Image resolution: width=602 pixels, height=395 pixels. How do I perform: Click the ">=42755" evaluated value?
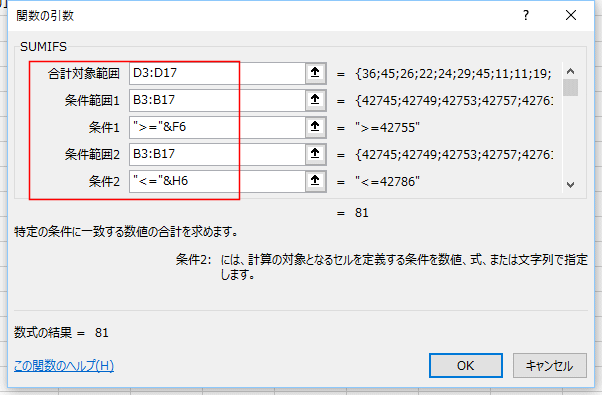coord(387,127)
